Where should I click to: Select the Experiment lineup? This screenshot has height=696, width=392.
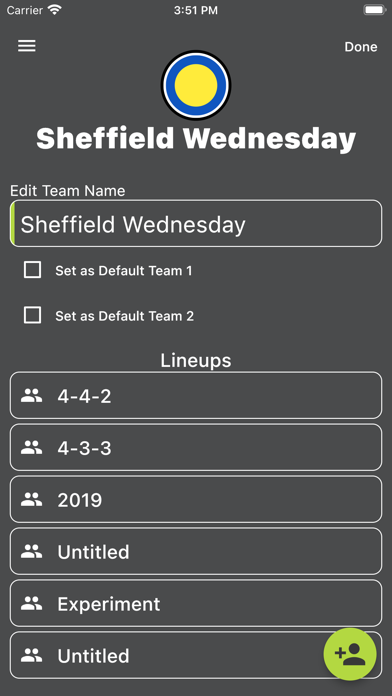click(x=196, y=603)
